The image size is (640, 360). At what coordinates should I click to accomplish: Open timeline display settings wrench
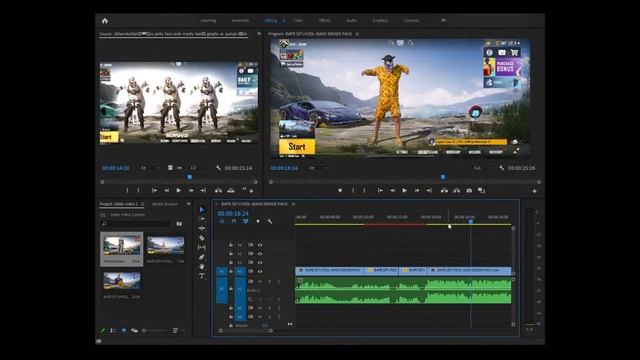[x=270, y=221]
